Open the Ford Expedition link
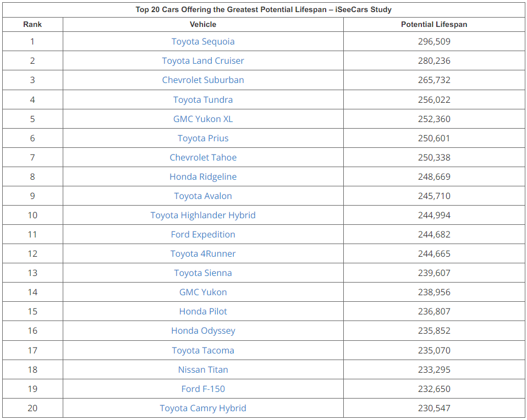Viewport: 527px width, 420px height. click(x=203, y=235)
